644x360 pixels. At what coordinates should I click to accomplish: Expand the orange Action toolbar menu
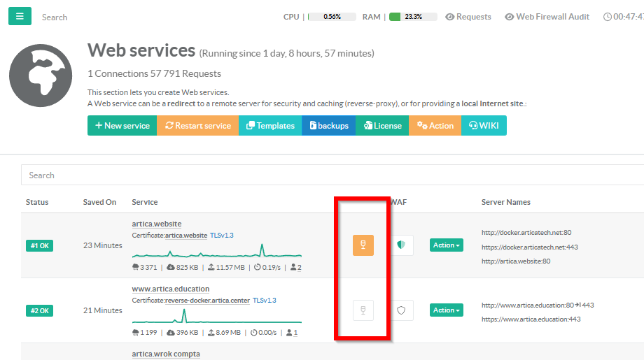pos(435,126)
